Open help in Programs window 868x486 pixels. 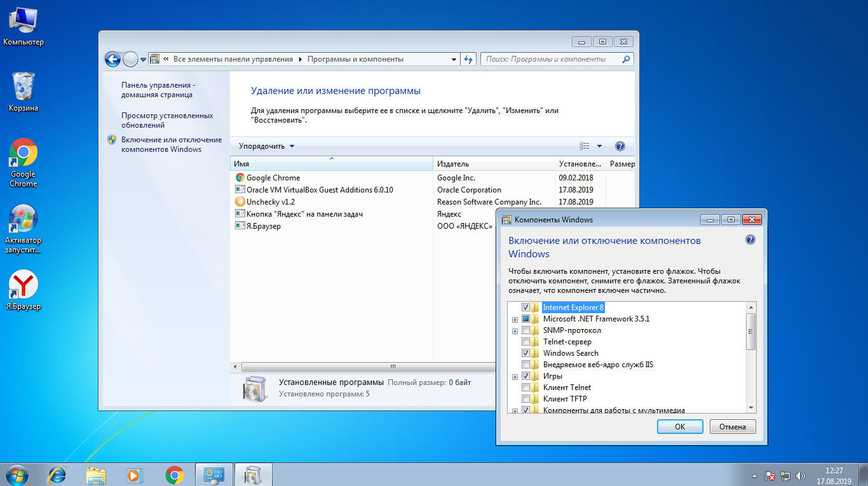(x=620, y=146)
